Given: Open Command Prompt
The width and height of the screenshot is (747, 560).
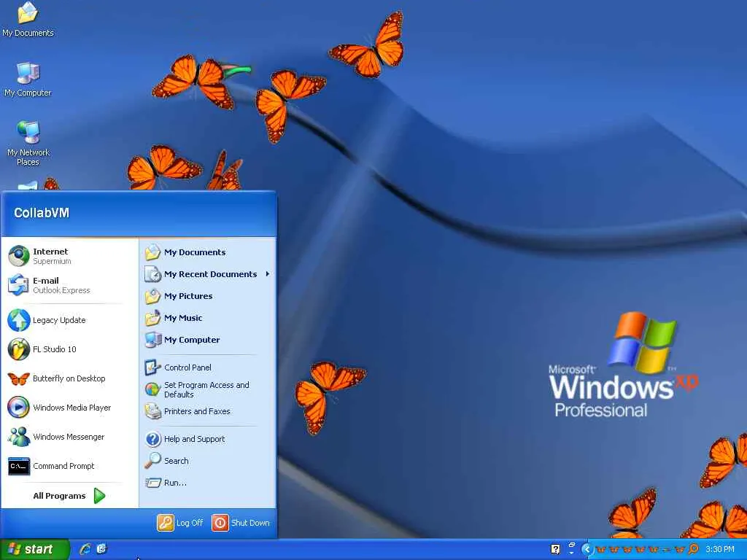Looking at the screenshot, I should (x=69, y=466).
